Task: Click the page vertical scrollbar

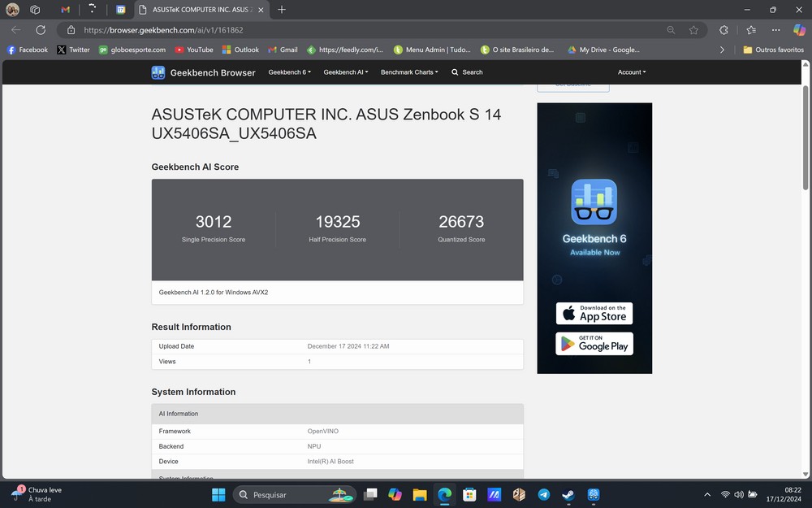Action: tap(806, 137)
